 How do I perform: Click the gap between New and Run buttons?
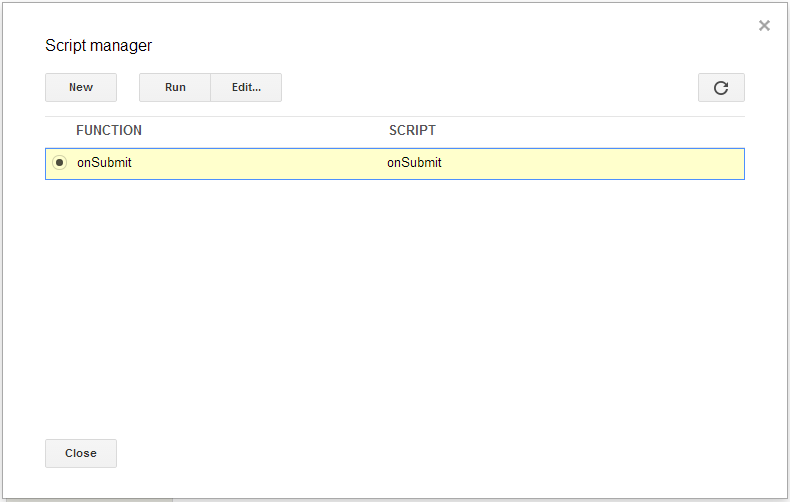click(x=128, y=88)
